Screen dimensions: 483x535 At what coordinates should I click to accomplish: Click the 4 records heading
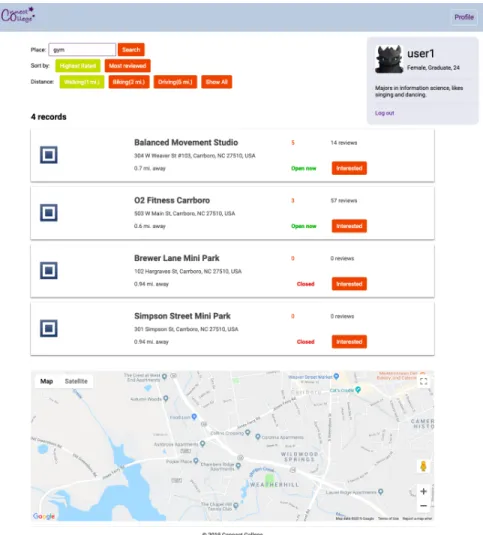[x=48, y=117]
